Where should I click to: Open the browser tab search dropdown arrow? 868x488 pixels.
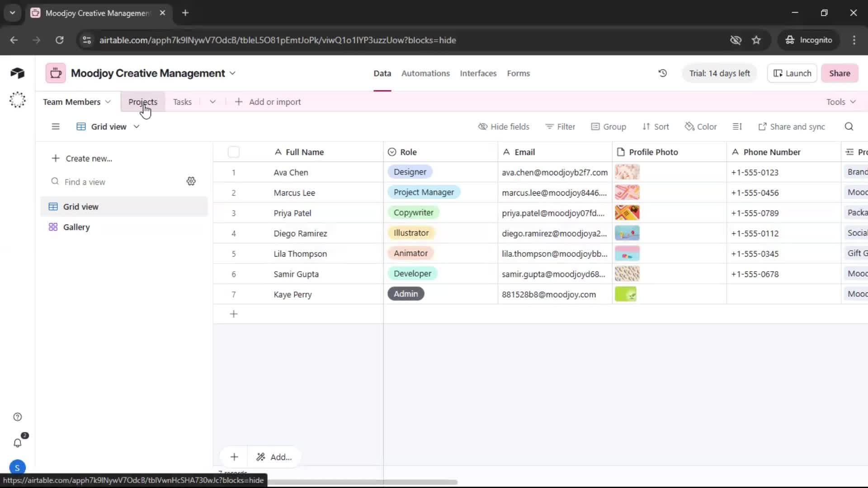click(x=13, y=13)
